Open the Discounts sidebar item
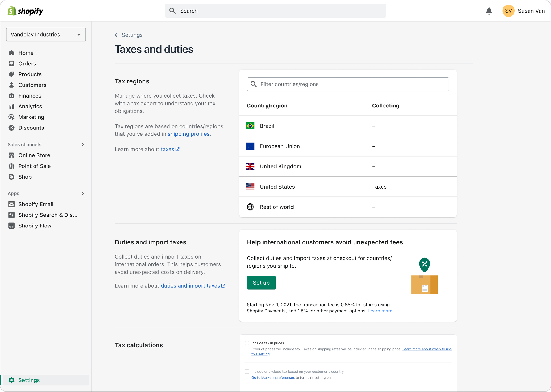The width and height of the screenshot is (551, 392). (x=31, y=128)
